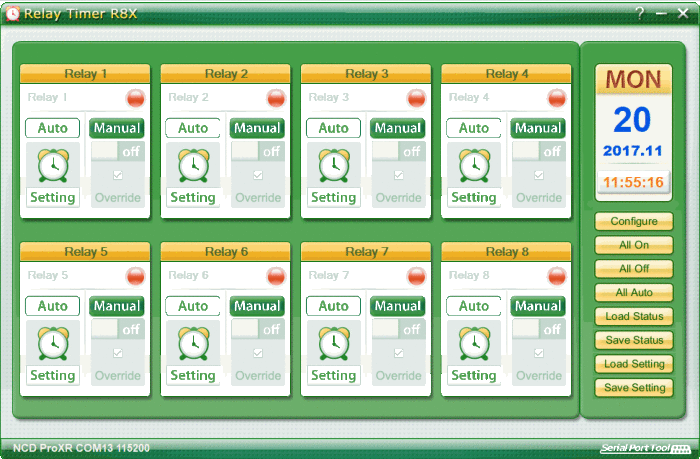Screen dimensions: 700x459
Task: Click the red status indicator of Relay 8
Action: tap(557, 276)
